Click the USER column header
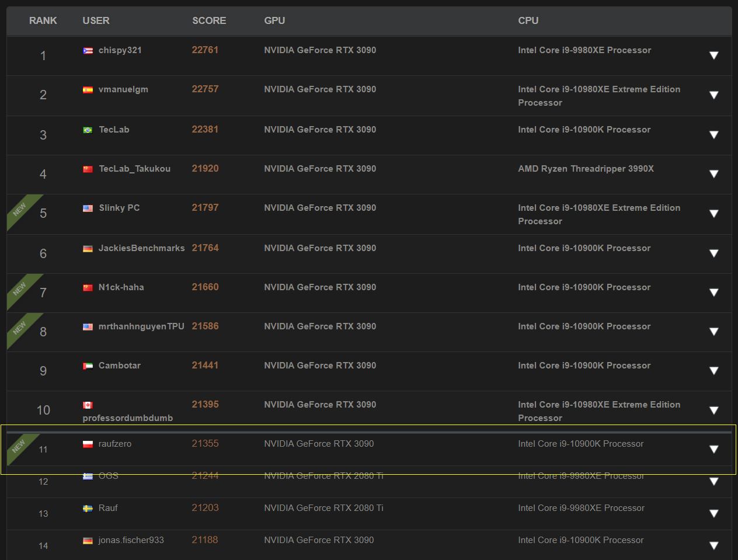This screenshot has width=738, height=560. tap(96, 20)
